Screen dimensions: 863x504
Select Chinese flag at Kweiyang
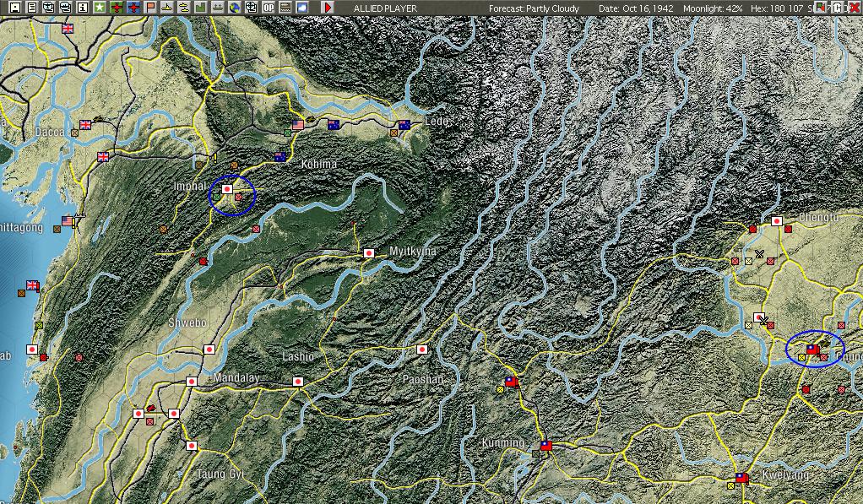[742, 478]
